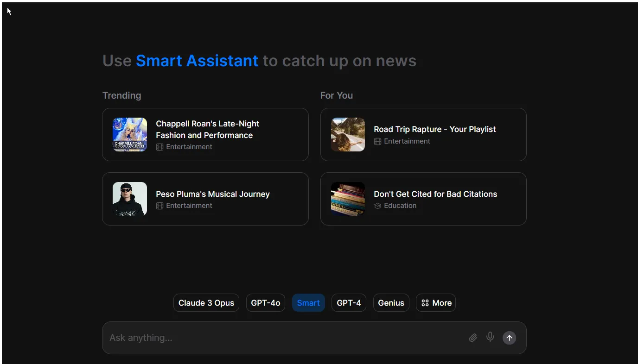Select the GPT-4o model

tap(266, 303)
